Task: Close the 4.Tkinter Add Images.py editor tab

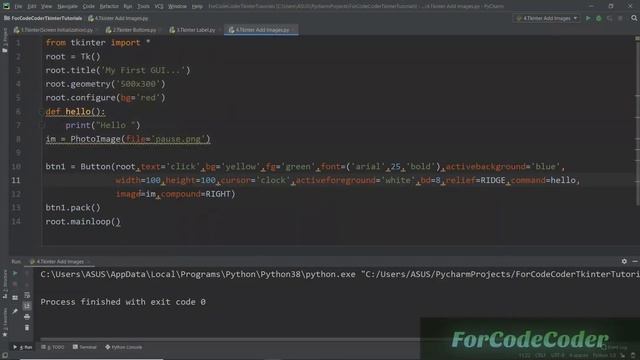Action: [293, 30]
